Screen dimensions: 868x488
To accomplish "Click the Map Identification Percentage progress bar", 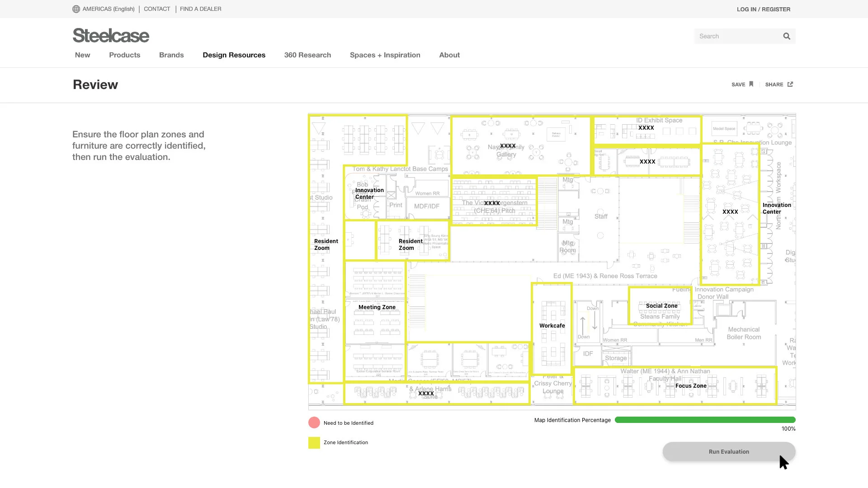I will coord(705,420).
